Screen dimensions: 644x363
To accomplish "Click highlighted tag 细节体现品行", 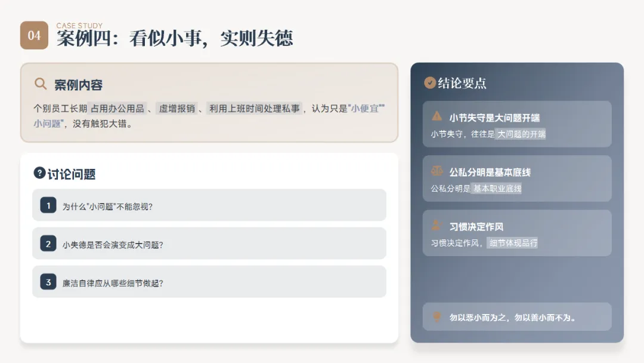I will 513,243.
